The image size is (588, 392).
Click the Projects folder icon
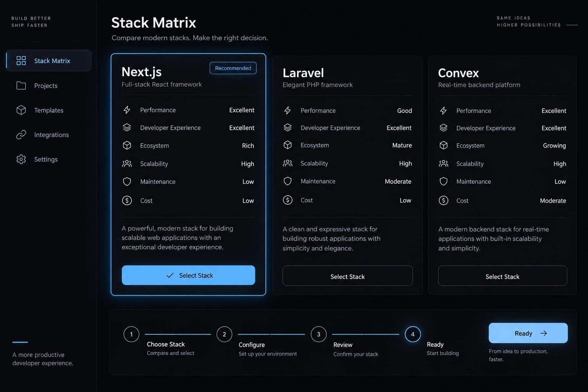tap(21, 85)
